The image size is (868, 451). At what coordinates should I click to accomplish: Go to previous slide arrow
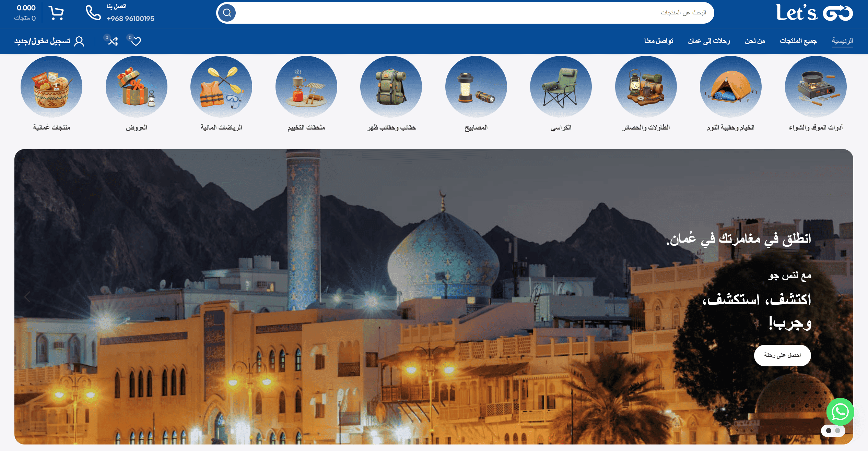pos(27,297)
